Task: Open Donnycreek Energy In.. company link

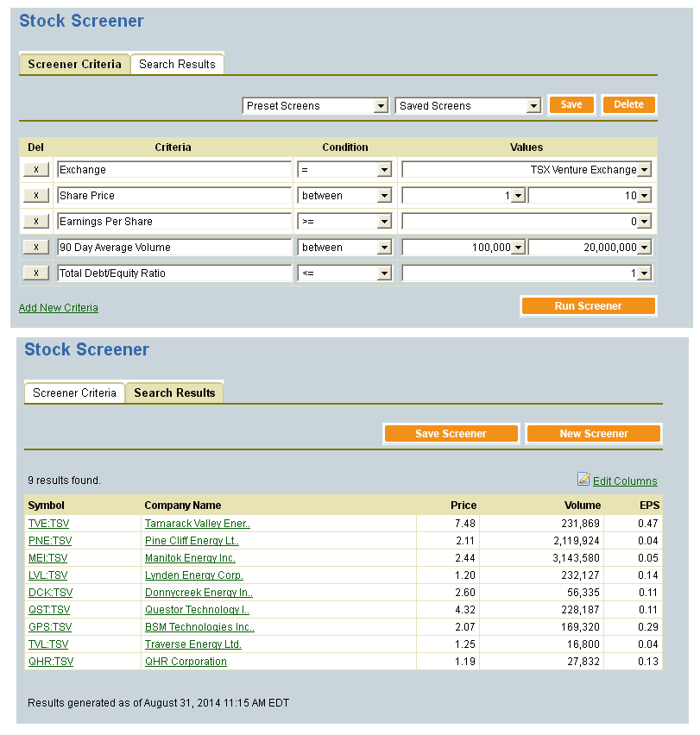Action: coord(199,593)
